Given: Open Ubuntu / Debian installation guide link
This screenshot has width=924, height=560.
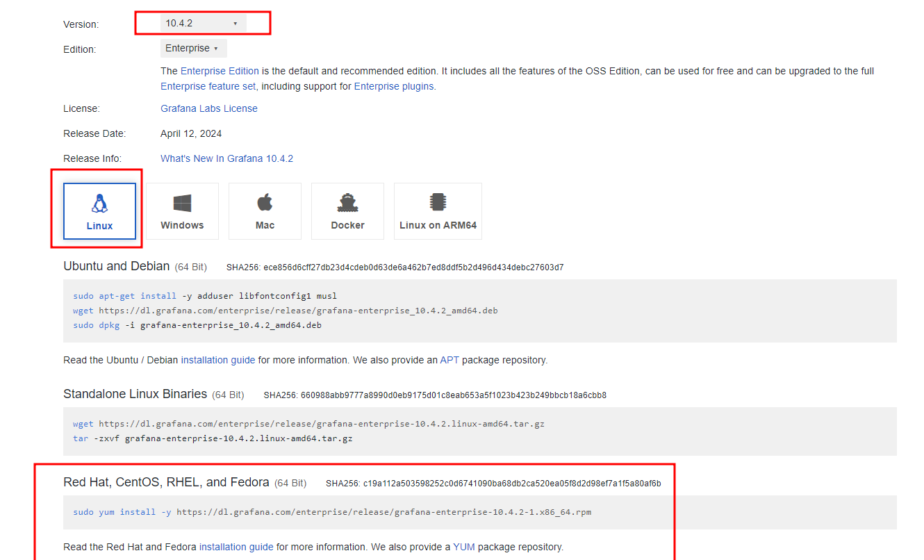Looking at the screenshot, I should [218, 360].
